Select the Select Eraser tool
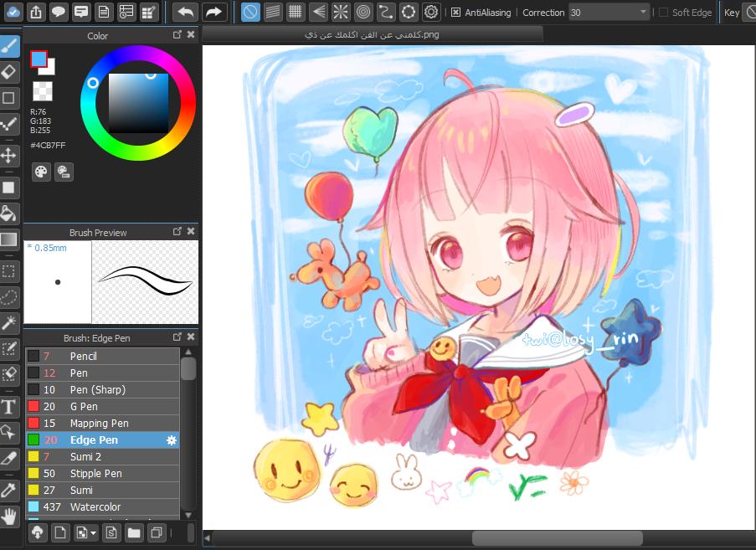The image size is (756, 550). (8, 374)
